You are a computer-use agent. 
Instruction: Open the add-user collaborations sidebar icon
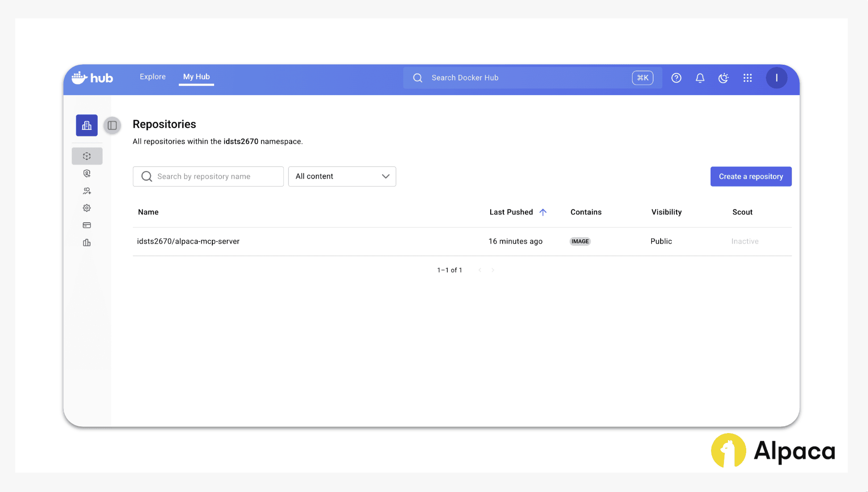click(x=87, y=191)
